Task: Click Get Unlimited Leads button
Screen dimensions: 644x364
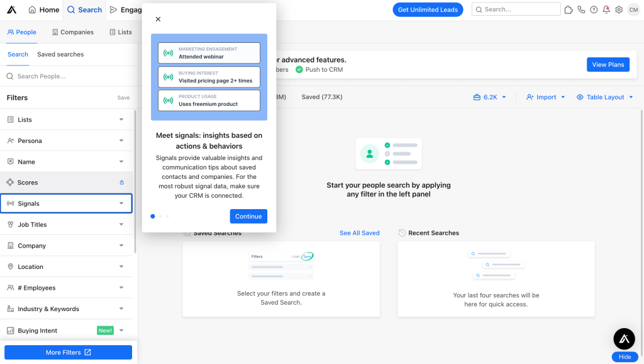Action: pyautogui.click(x=428, y=10)
